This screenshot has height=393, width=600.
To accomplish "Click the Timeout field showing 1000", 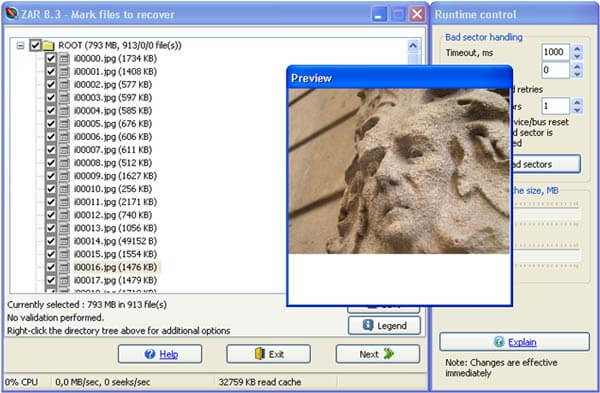I will tap(555, 52).
